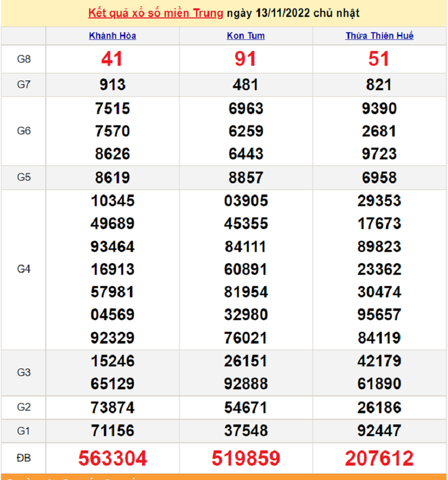Select the G8 prize row label
Image resolution: width=448 pixels, height=480 pixels.
click(24, 59)
